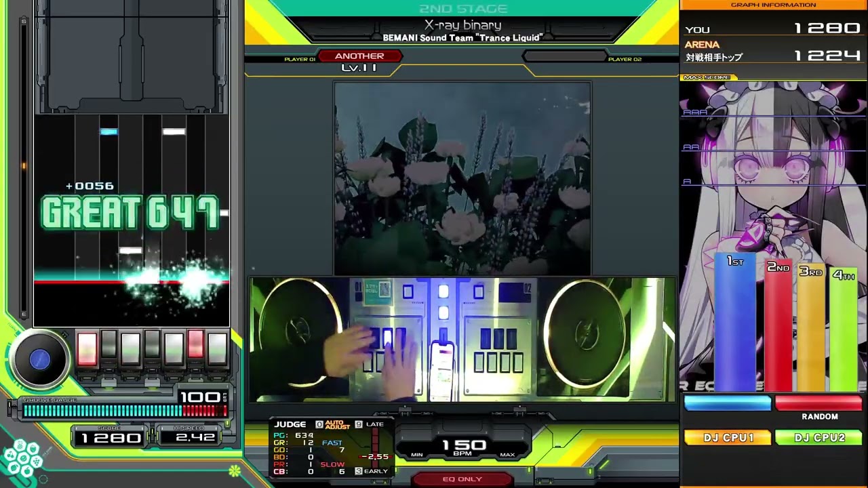Click the GR count 12

(308, 443)
